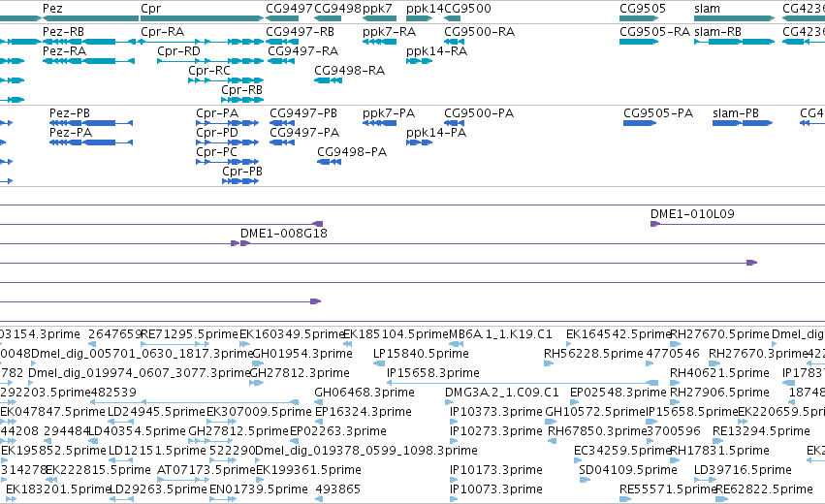Screen dimensions: 825x504
Task: Select protein CG9497-PB
Action: tap(282, 123)
